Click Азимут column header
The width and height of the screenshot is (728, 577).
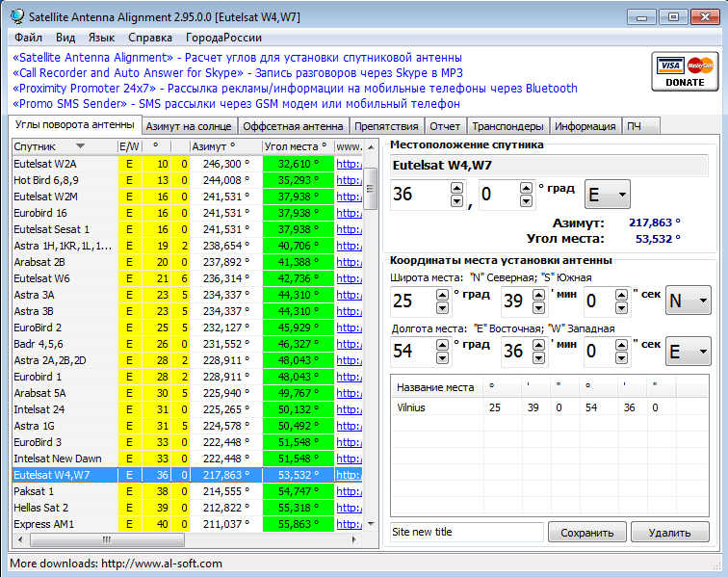pos(226,146)
